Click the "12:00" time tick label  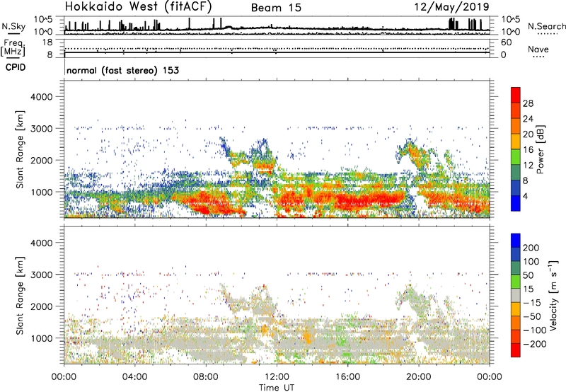pyautogui.click(x=277, y=377)
